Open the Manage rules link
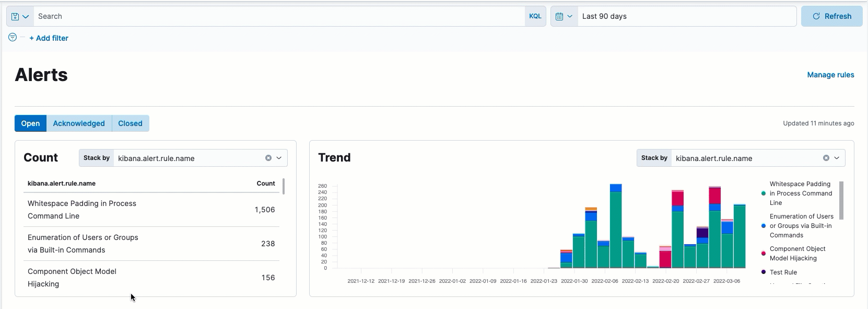 tap(830, 75)
